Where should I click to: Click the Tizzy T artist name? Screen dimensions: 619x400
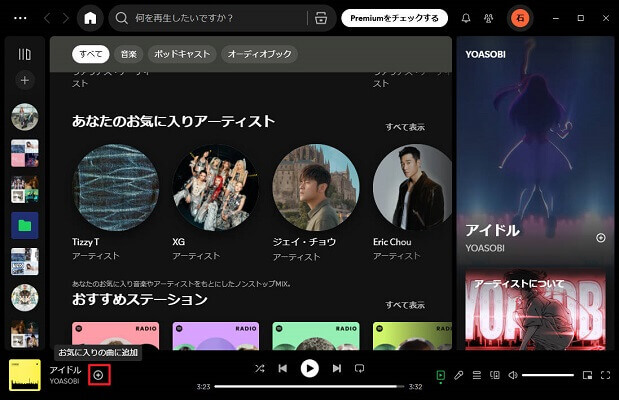pos(86,242)
